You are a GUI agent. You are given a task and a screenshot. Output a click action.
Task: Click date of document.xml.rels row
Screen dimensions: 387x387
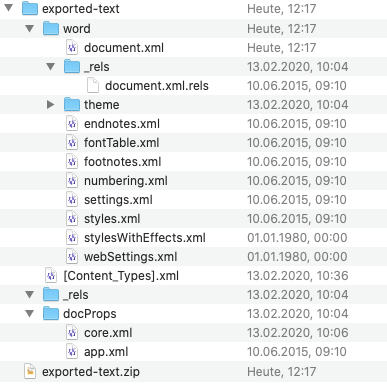click(x=297, y=86)
